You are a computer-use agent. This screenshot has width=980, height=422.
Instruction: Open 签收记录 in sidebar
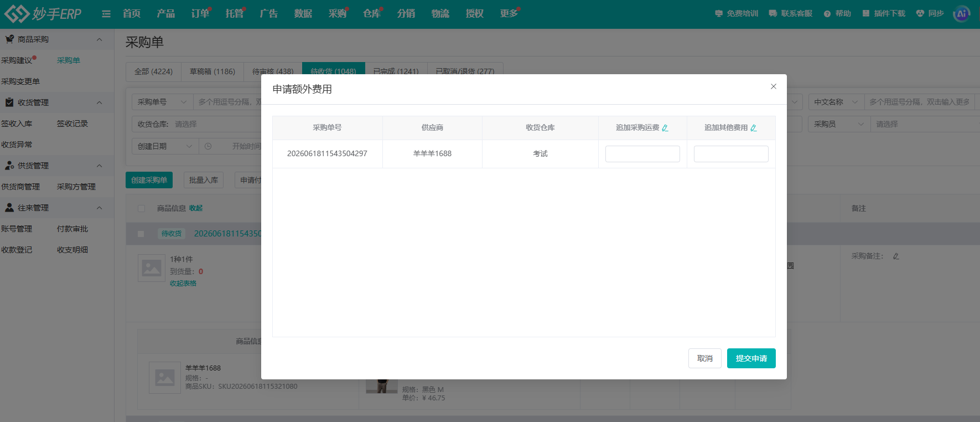(x=72, y=123)
